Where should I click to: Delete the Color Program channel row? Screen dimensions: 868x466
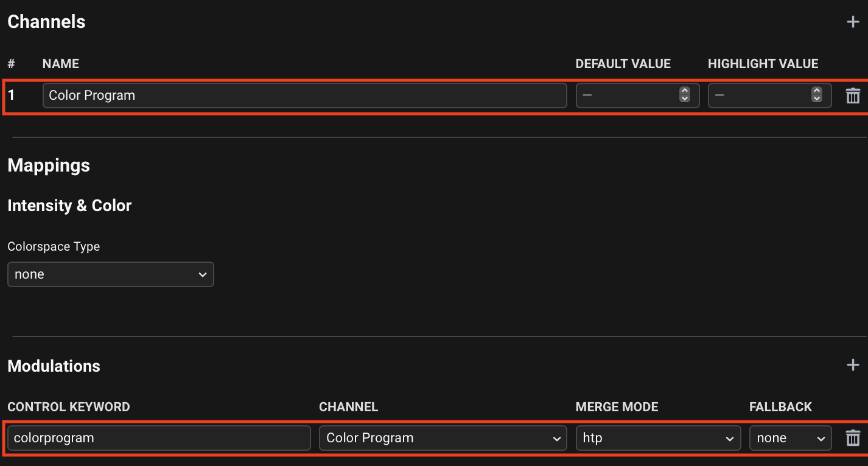[853, 96]
